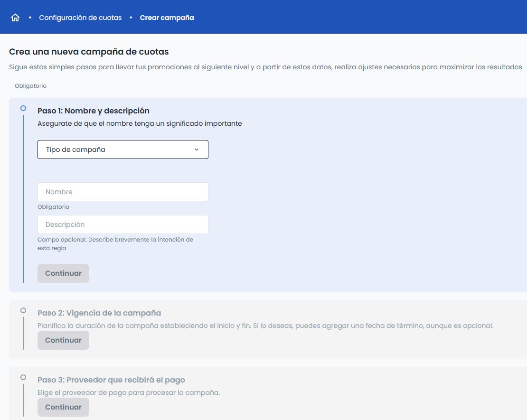Click 'Asegurate de que el nombre' helper text
The width and height of the screenshot is (527, 420).
point(140,123)
